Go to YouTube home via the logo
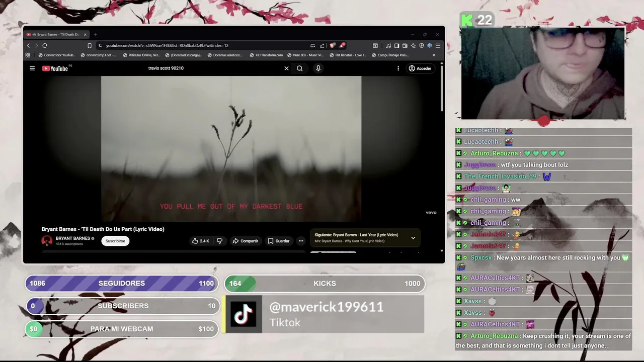 [55, 68]
